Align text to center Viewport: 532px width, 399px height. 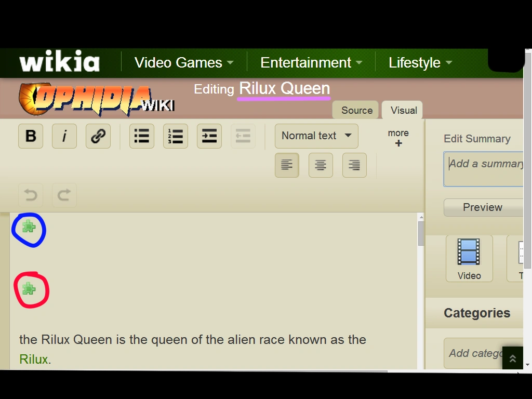coord(320,165)
